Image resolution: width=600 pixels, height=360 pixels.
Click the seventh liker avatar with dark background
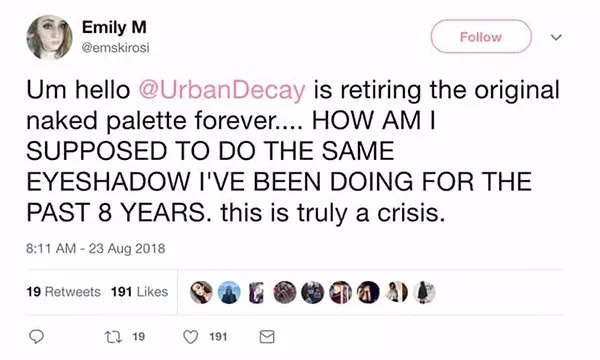tap(368, 292)
